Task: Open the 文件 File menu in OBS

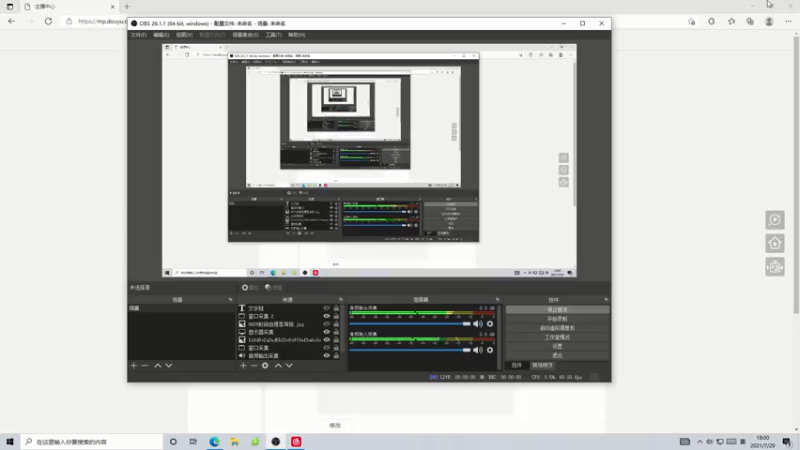Action: [138, 35]
